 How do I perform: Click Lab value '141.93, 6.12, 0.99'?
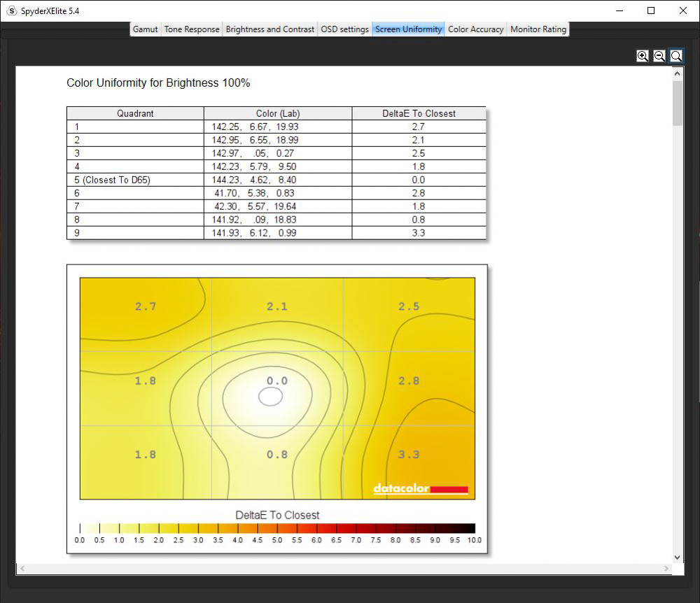coord(253,233)
